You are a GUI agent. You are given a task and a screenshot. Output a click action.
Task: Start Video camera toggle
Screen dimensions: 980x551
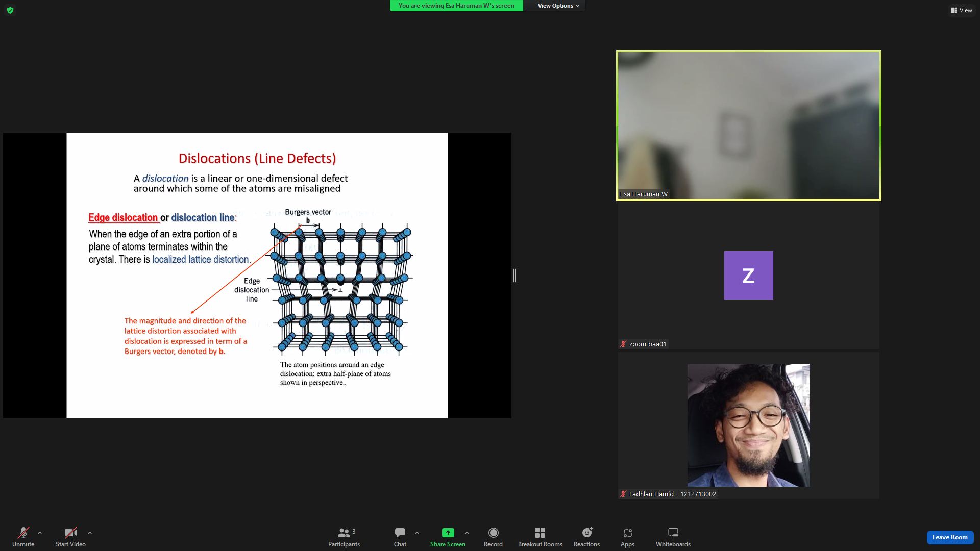click(x=70, y=537)
